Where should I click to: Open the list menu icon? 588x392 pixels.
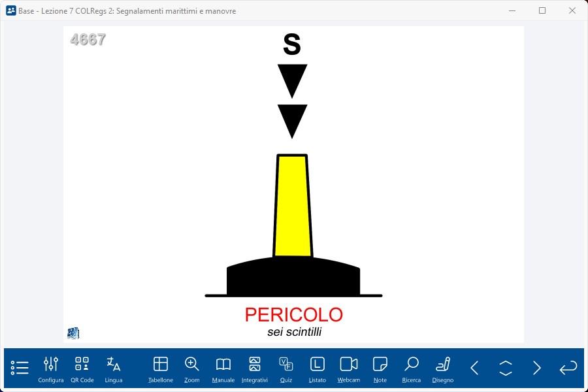pyautogui.click(x=20, y=368)
